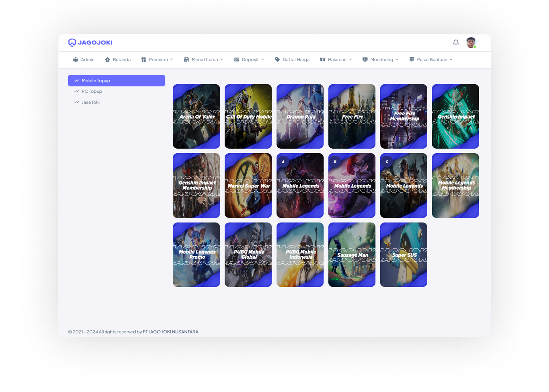Open the Mobile Legends C card
Viewport: 549px width, 392px height.
(404, 186)
